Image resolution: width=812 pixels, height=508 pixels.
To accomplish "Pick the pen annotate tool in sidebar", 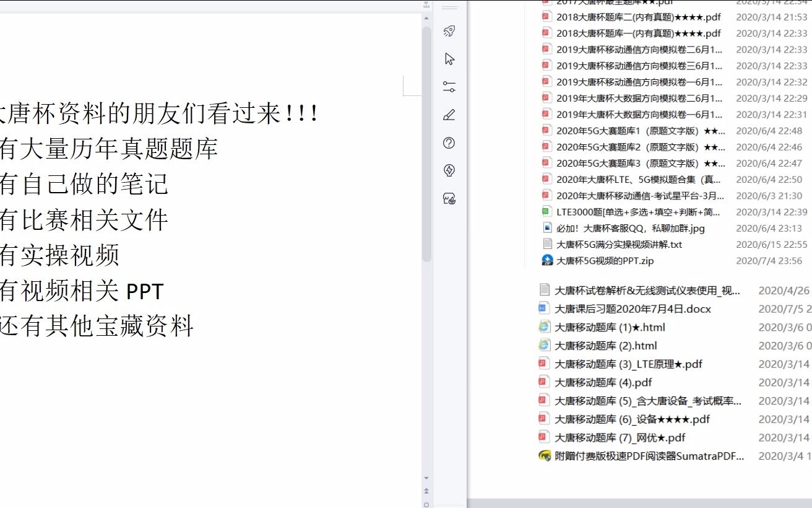I will [x=450, y=115].
